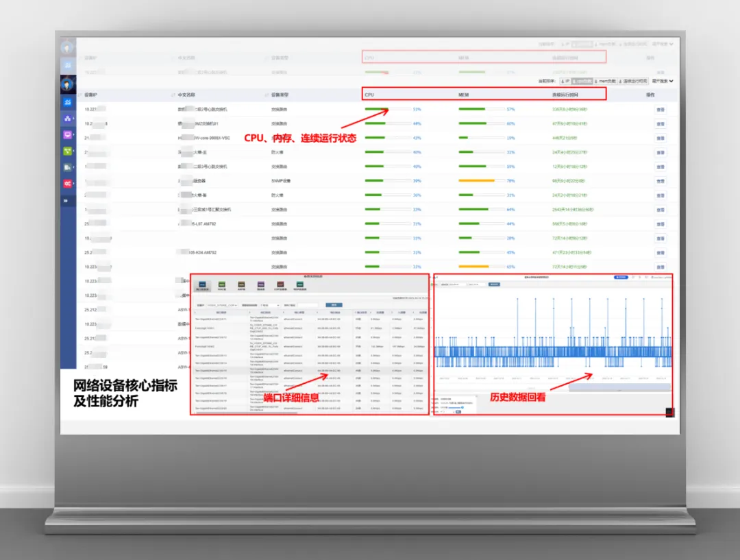The height and width of the screenshot is (560, 740).
Task: Click 查看 button in CPU 43% row
Action: click(661, 138)
